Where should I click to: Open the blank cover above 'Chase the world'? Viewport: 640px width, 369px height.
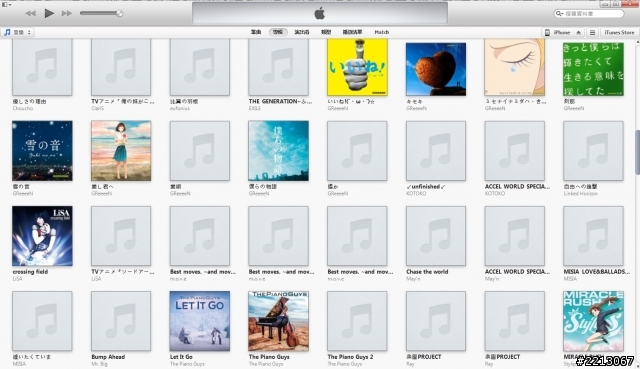(x=436, y=236)
